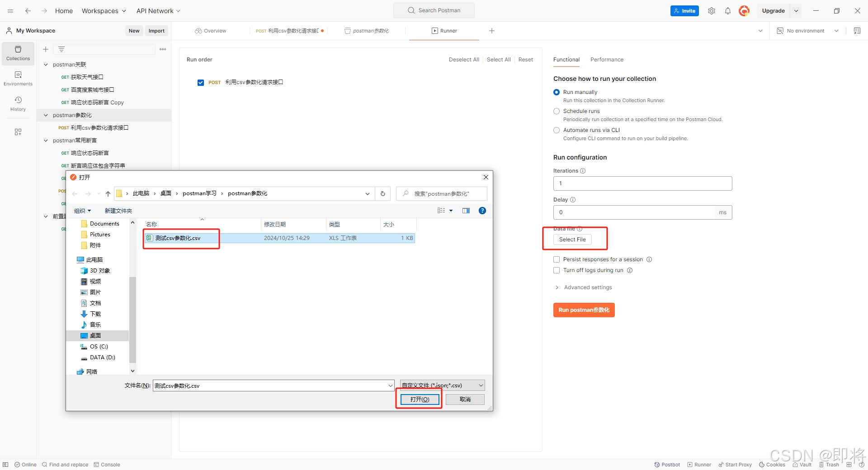Switch to the Performance tab

coord(607,60)
